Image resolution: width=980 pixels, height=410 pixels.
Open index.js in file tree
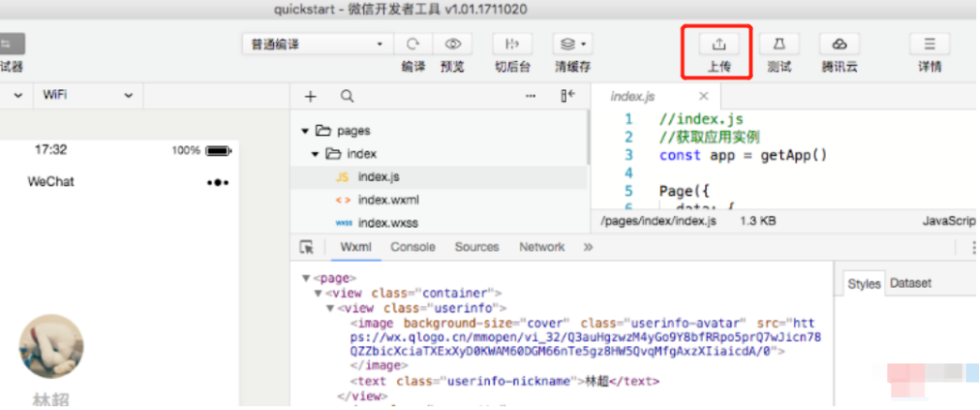[438, 177]
